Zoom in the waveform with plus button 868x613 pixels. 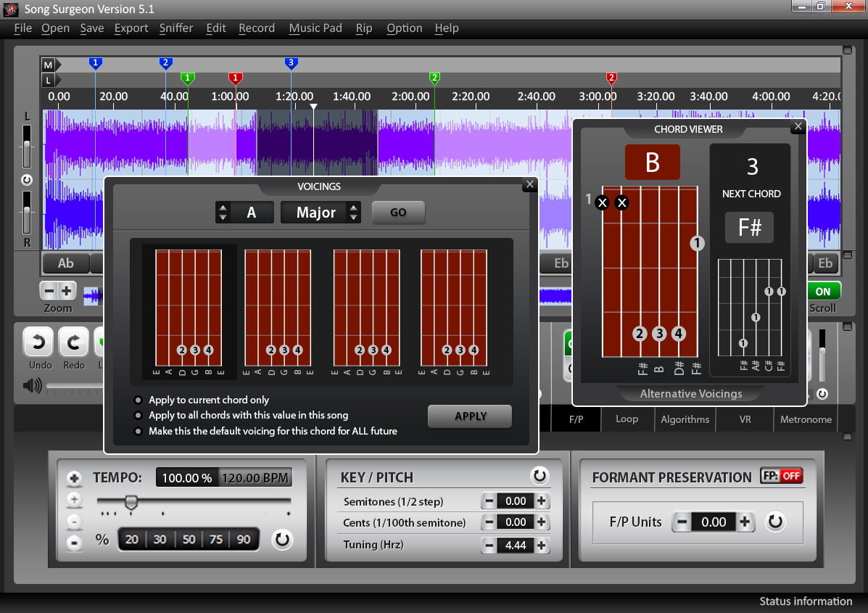(67, 291)
